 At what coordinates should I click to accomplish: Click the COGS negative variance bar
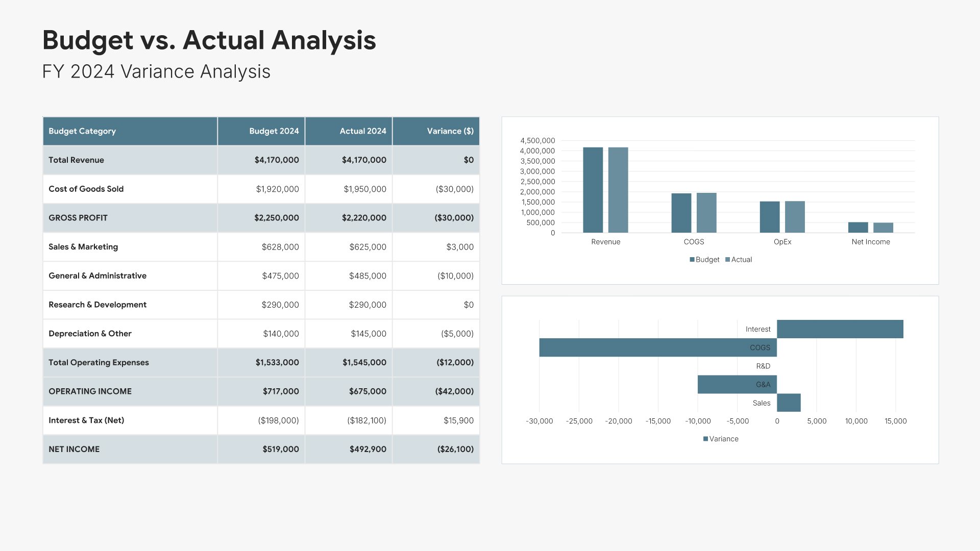pos(657,347)
